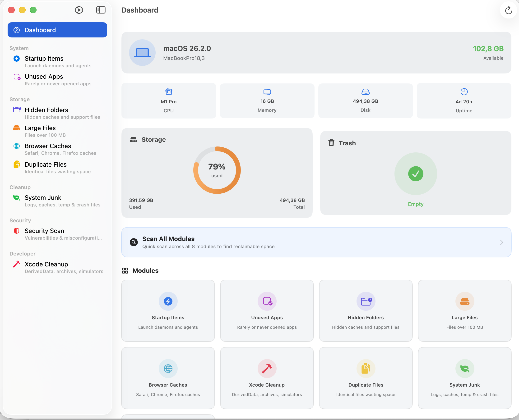The height and width of the screenshot is (420, 519).
Task: Open Unused Apps in the sidebar
Action: pos(57,80)
